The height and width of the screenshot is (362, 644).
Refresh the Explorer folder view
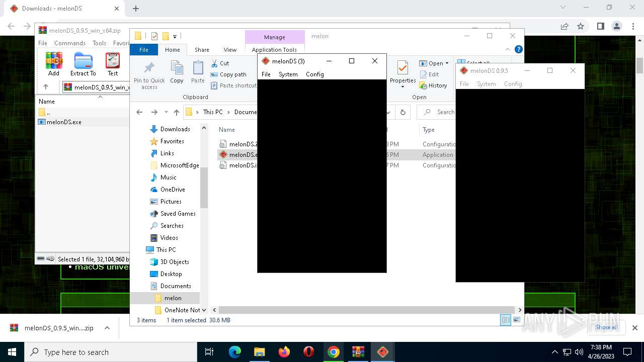403,112
